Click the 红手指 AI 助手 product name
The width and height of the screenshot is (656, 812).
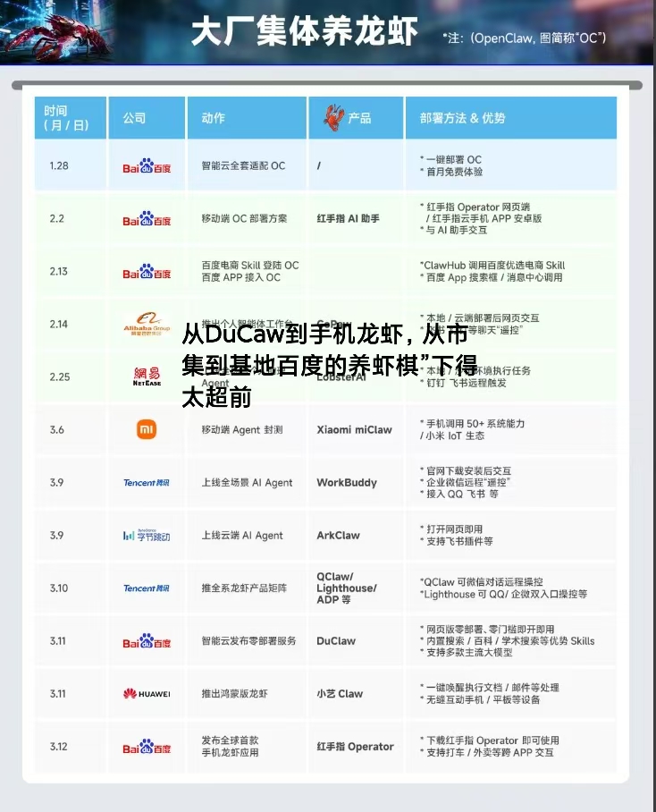click(x=349, y=218)
